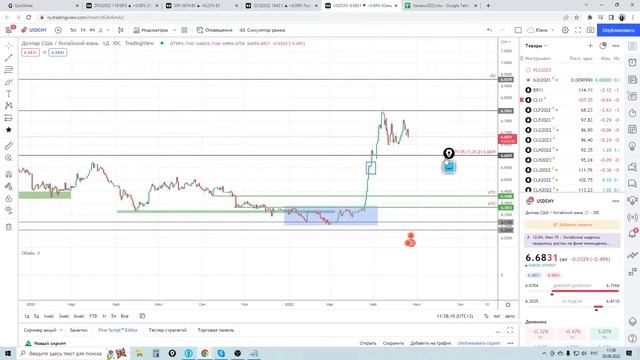Toggle auto scale (авто)
The image size is (640, 360).
510,316
